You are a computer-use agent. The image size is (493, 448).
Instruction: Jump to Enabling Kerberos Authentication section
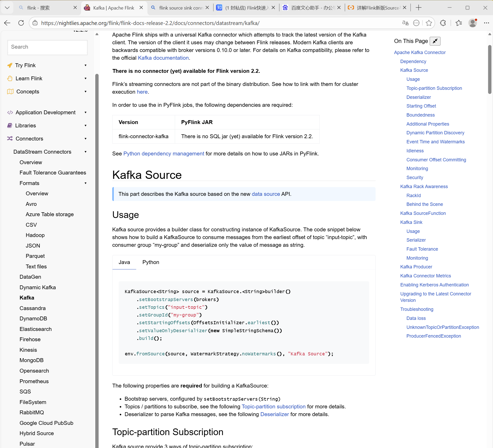pos(435,285)
